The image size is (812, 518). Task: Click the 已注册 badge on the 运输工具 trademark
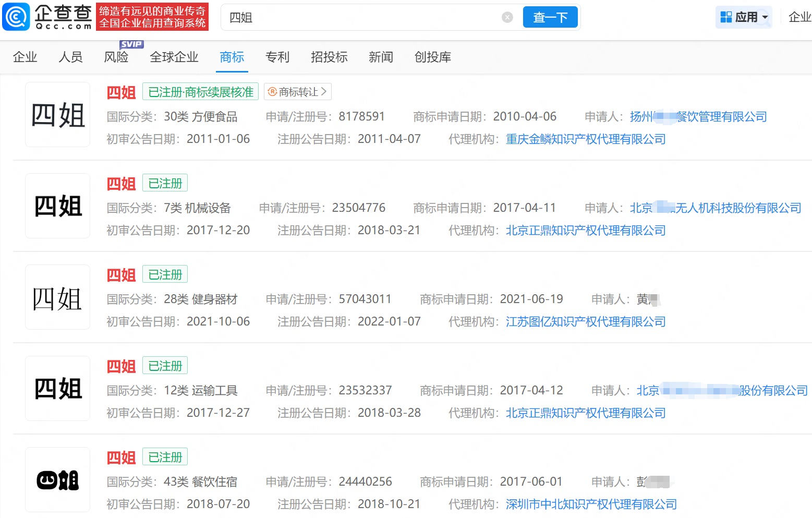coord(165,365)
